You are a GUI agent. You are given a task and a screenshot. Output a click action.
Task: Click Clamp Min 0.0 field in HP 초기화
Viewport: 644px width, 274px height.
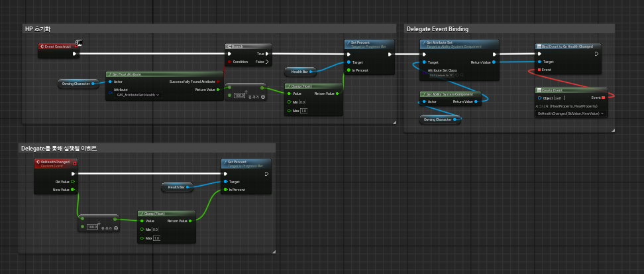[302, 102]
